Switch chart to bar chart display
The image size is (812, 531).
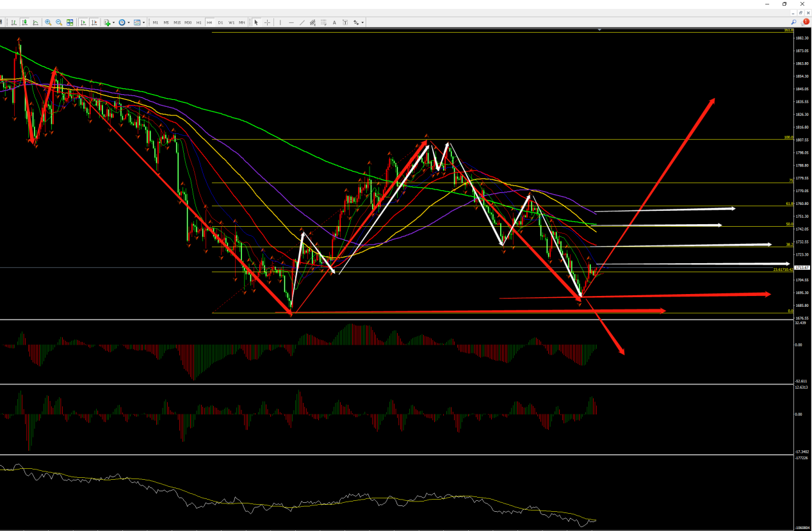click(13, 22)
